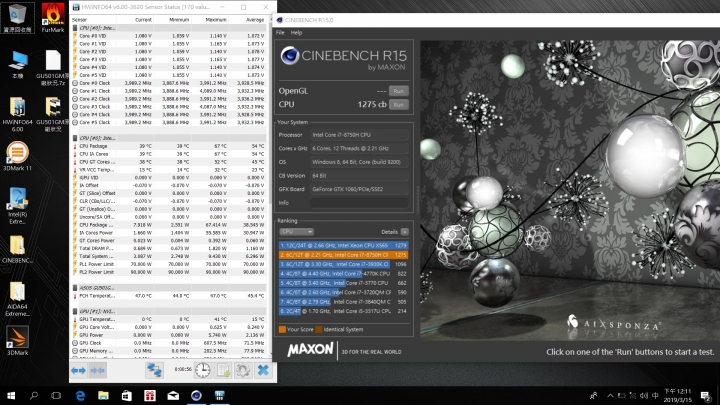Select 3DMark desktop shortcut
The image size is (720, 405).
pos(17,340)
